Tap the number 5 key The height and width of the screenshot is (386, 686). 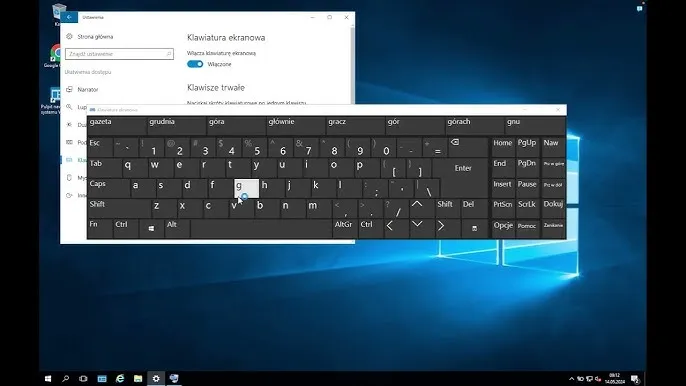(255, 147)
